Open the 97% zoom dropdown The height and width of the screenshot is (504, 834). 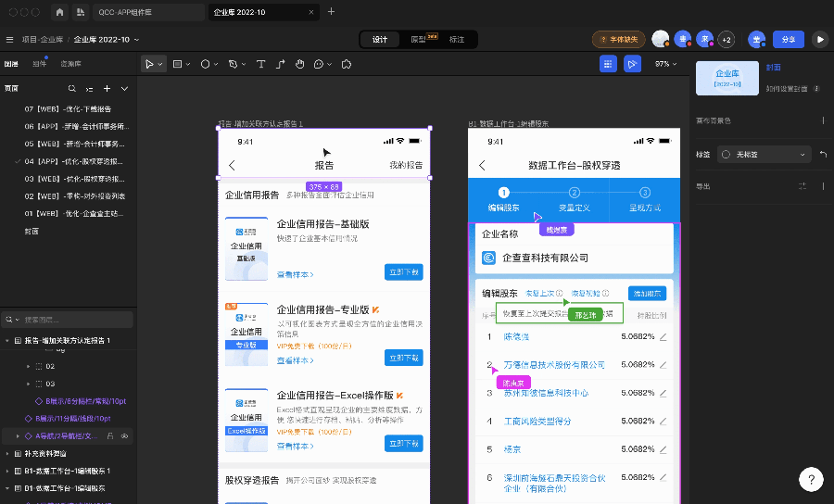point(666,64)
